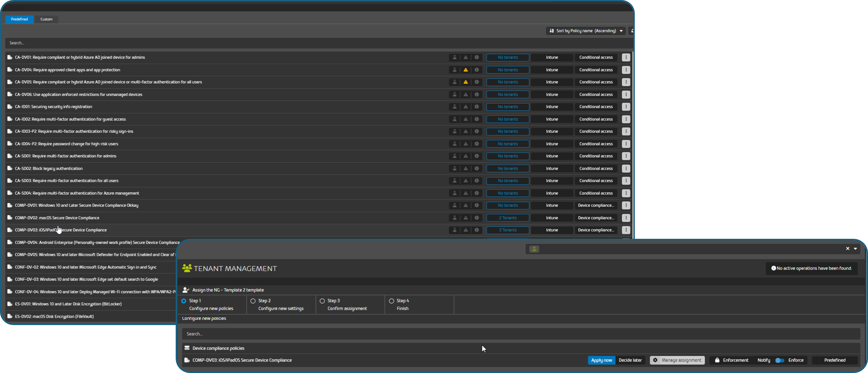Screen dimensions: 868x373
Task: Click the info icon in the CA-DV06 row
Action: [x=476, y=94]
